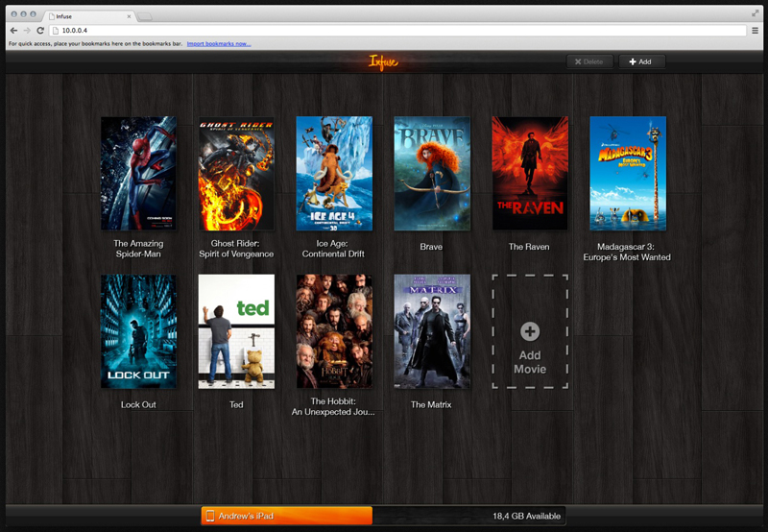Select Ice Age: Continental Drift poster

tap(334, 173)
